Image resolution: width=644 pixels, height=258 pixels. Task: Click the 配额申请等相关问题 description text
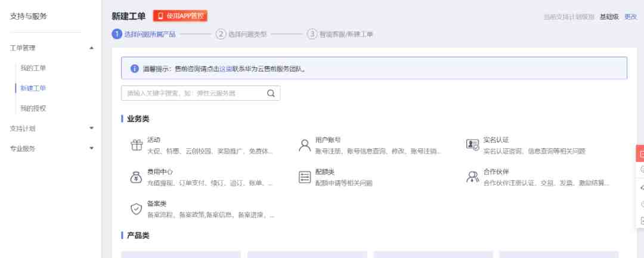coord(344,183)
